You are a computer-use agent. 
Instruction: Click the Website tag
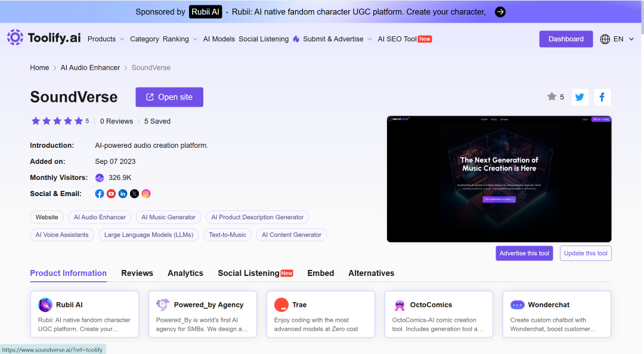[x=47, y=218]
